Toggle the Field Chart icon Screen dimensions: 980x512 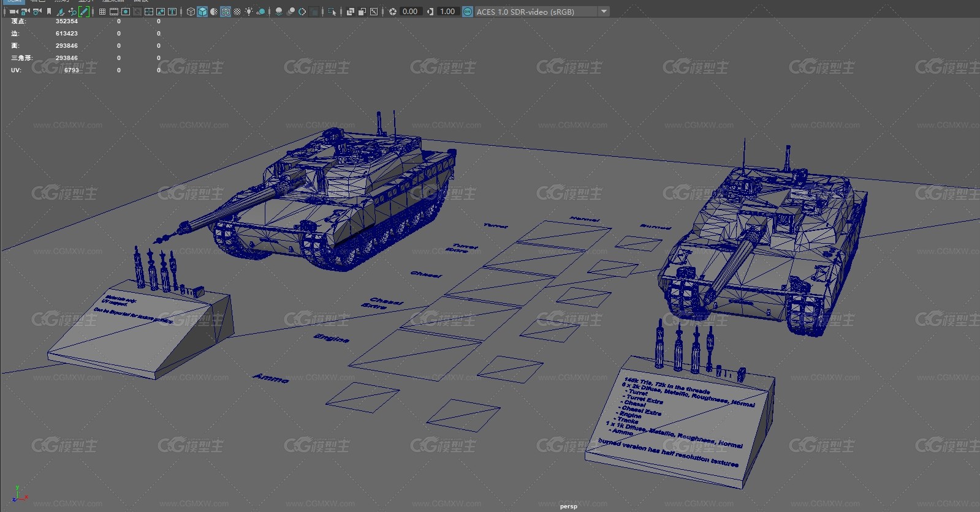point(149,12)
